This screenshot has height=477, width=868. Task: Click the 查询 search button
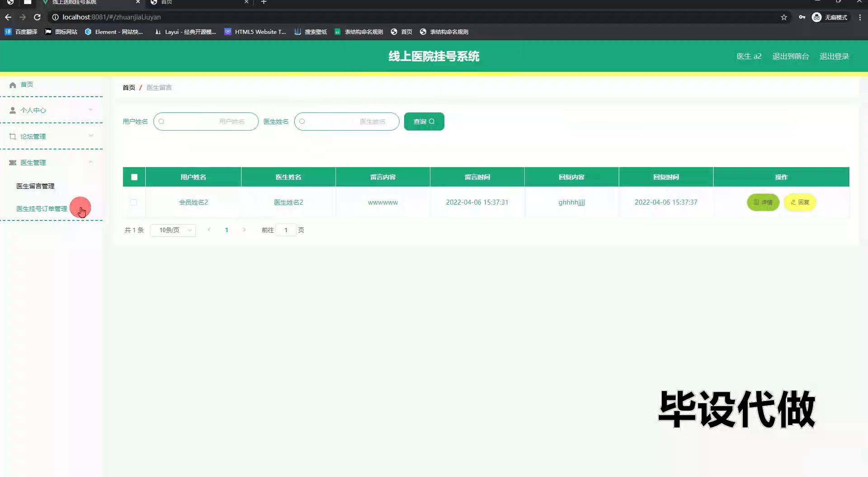coord(424,122)
